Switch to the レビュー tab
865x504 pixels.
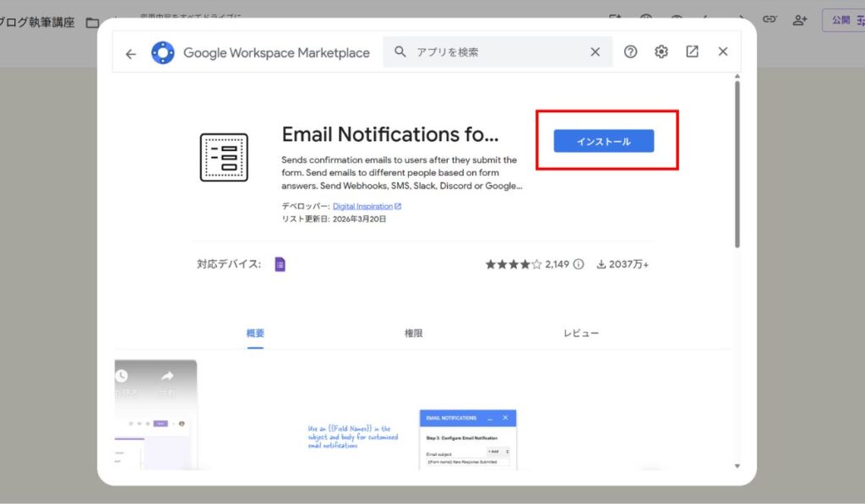(x=580, y=333)
